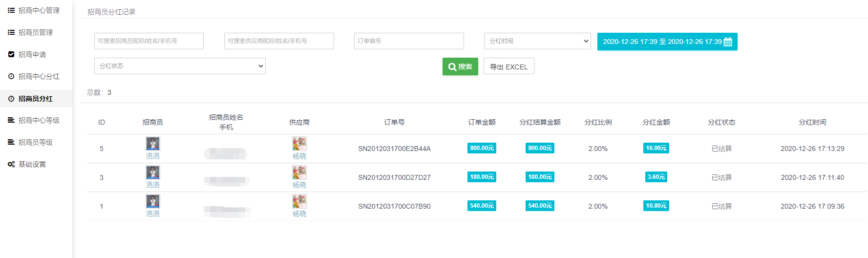
Task: Focus the 订单编号 input field
Action: pyautogui.click(x=409, y=41)
